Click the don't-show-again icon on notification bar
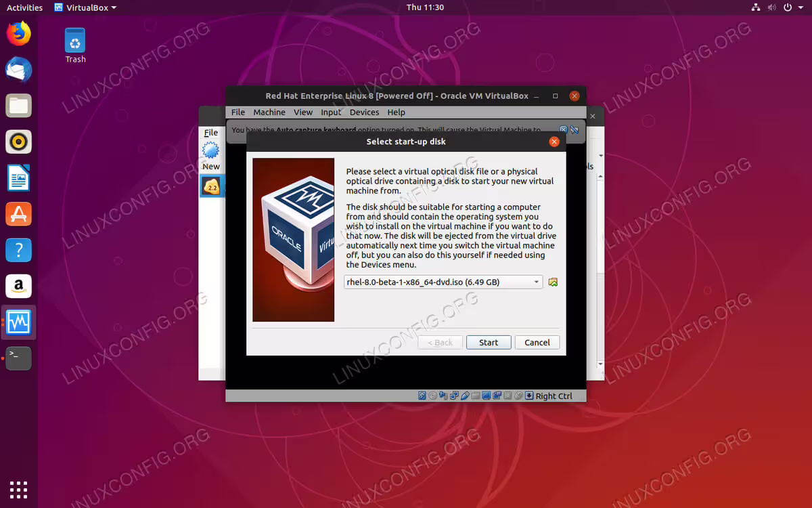Image resolution: width=812 pixels, height=508 pixels. click(574, 129)
